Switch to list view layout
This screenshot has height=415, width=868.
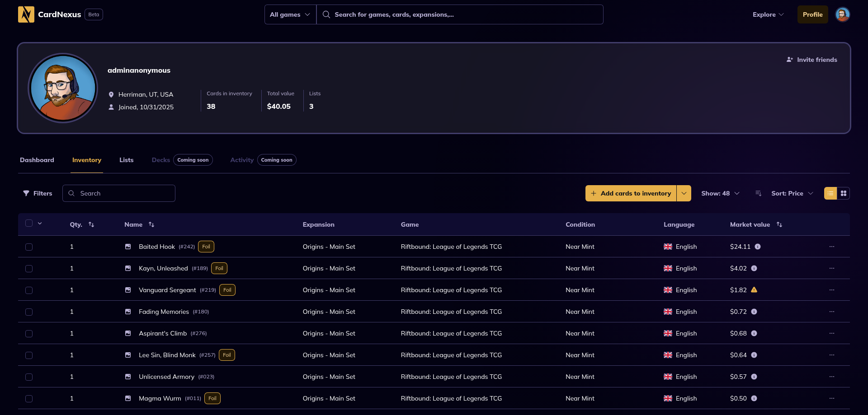(x=830, y=193)
